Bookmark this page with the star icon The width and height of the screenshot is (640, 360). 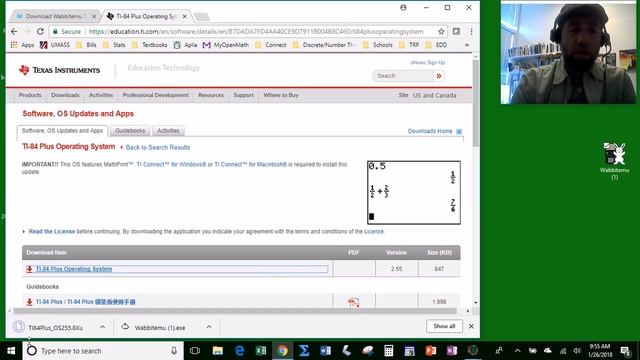[441, 31]
